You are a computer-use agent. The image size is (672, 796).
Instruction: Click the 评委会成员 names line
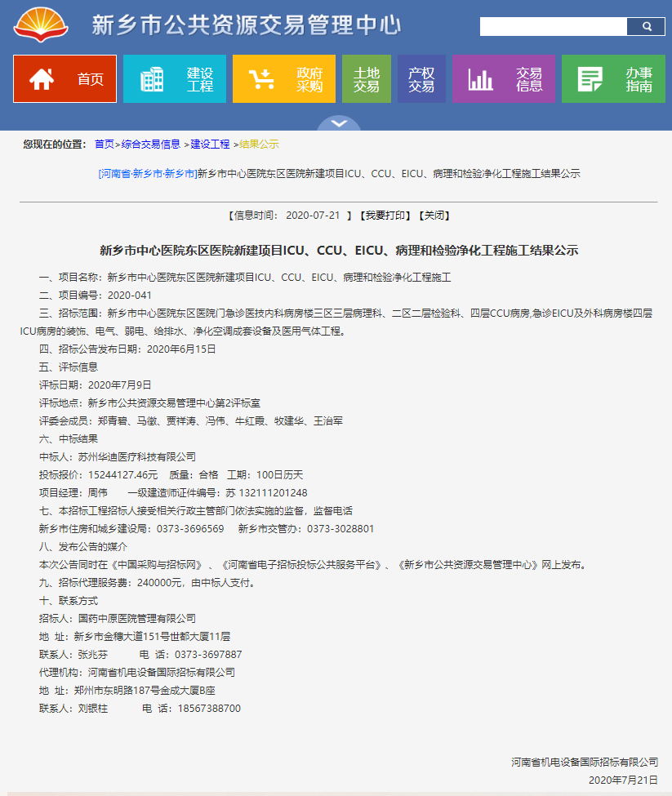191,420
